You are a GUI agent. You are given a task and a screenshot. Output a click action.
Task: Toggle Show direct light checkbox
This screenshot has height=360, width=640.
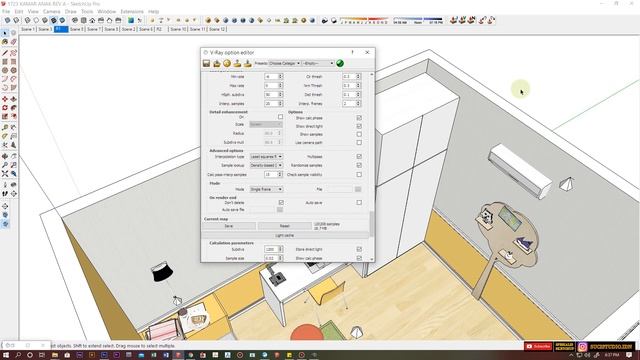pos(359,126)
